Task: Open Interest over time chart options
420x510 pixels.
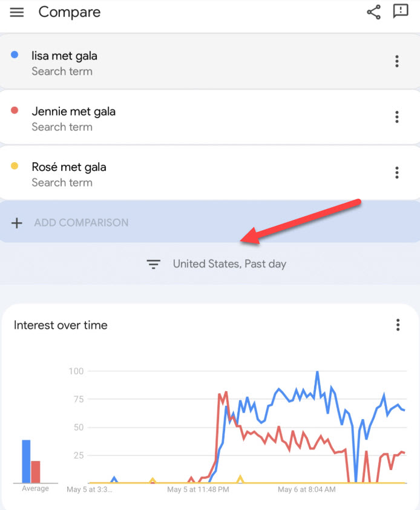Action: [x=398, y=325]
